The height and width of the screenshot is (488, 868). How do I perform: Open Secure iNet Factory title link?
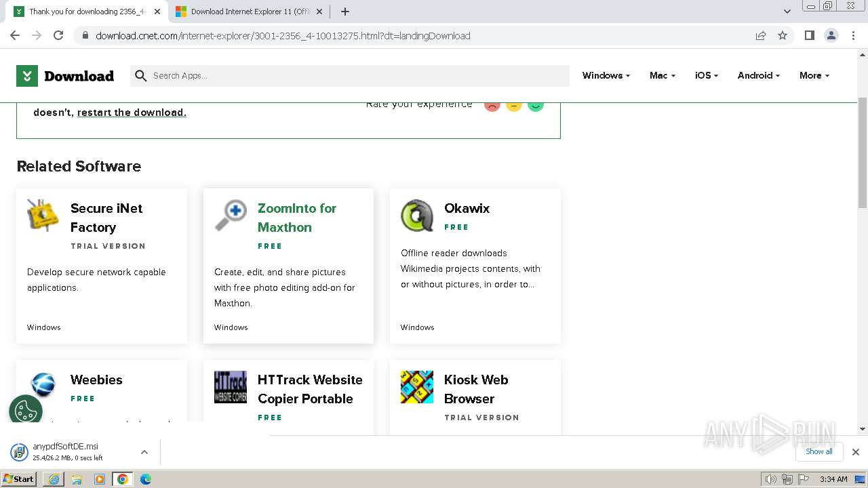pyautogui.click(x=106, y=218)
